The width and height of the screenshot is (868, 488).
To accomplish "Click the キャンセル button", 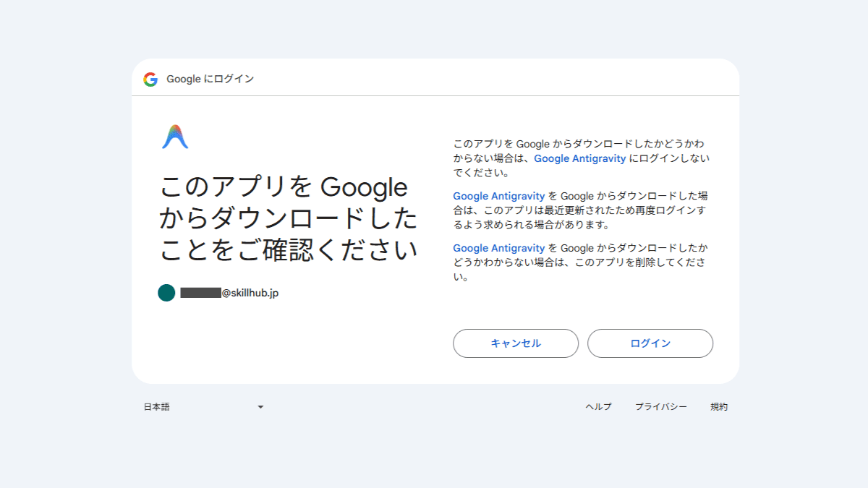I will point(516,343).
